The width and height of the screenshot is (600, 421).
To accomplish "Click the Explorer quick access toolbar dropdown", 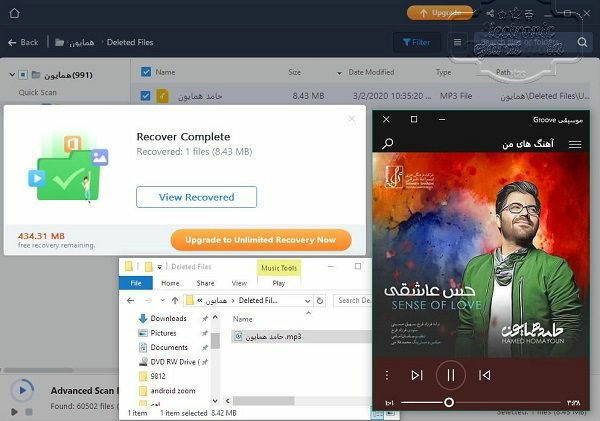I will [x=160, y=267].
